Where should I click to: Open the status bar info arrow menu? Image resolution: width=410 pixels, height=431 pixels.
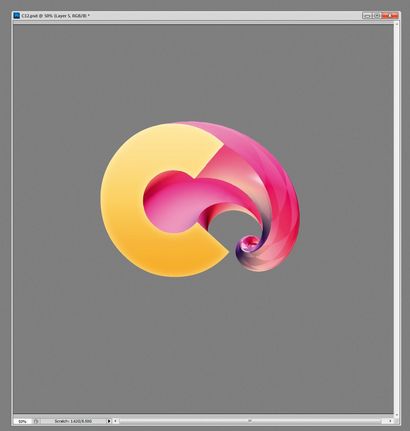click(x=109, y=421)
